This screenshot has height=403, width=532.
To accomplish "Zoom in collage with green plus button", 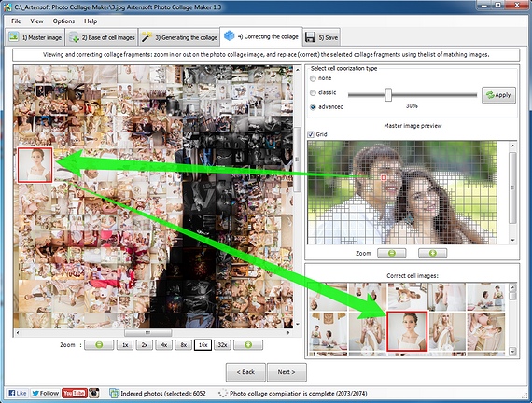I will 248,345.
